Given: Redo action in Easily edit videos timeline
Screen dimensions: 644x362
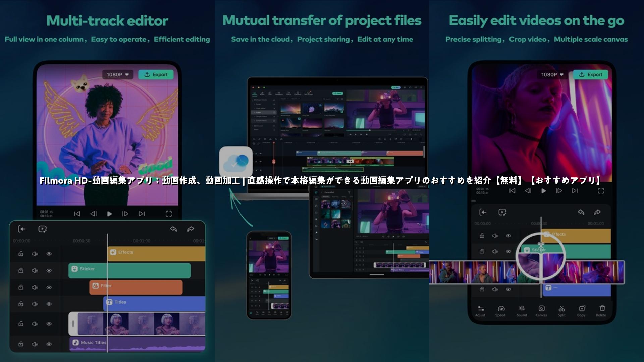Looking at the screenshot, I should click(597, 212).
